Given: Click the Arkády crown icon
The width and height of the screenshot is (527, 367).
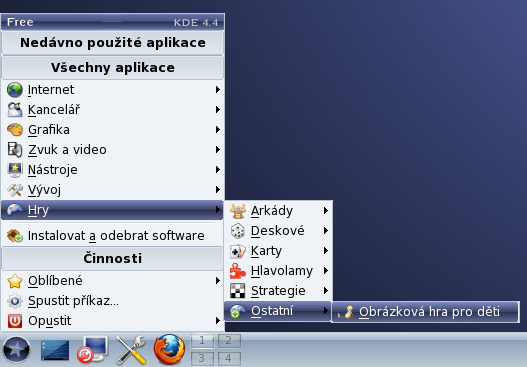Looking at the screenshot, I should pos(238,211).
